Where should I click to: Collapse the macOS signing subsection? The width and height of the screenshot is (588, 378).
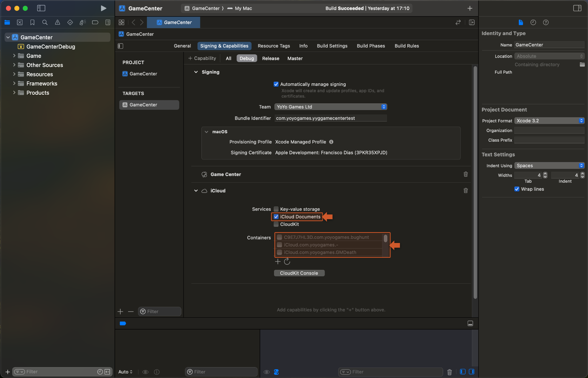(x=207, y=132)
